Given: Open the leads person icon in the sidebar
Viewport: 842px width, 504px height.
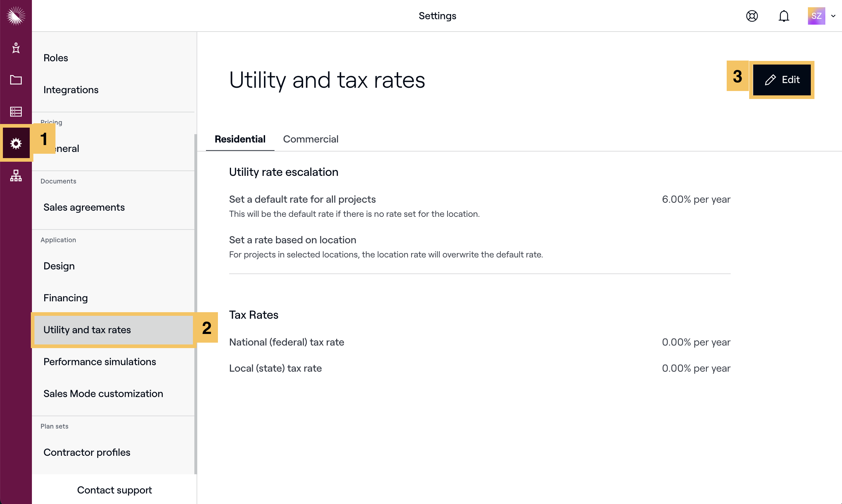Looking at the screenshot, I should (x=16, y=48).
